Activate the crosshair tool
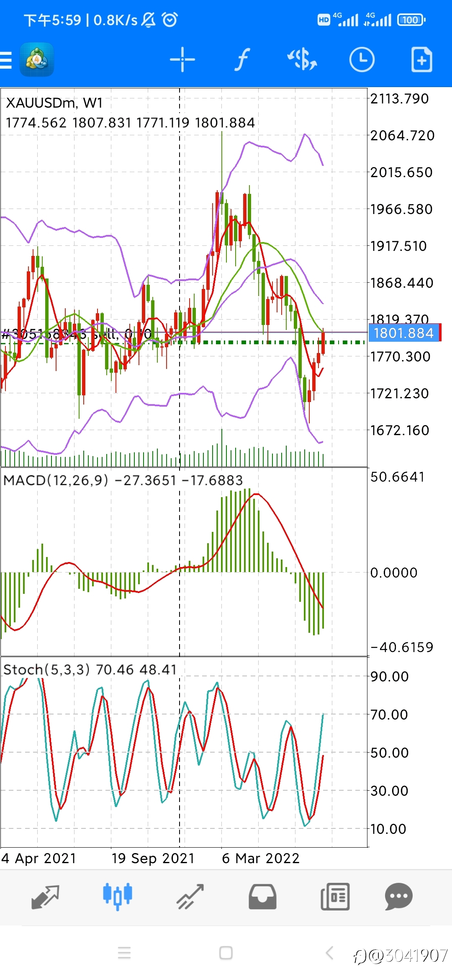The height and width of the screenshot is (980, 452). point(182,60)
